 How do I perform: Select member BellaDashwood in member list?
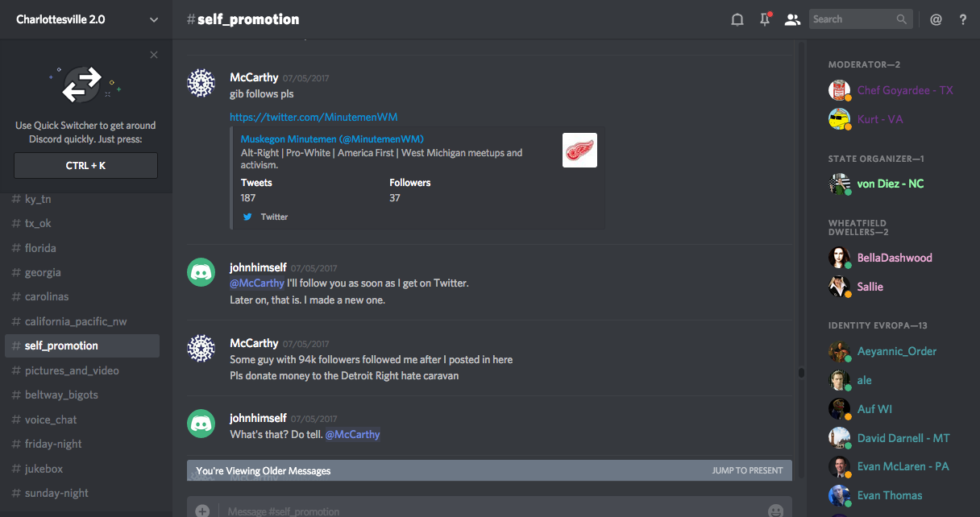(x=894, y=258)
